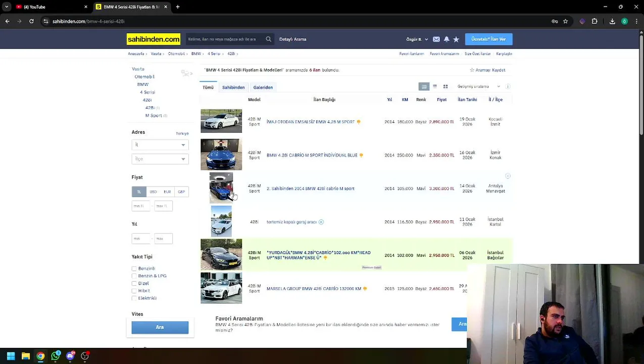Viewport: 644px width, 364px height.
Task: Click the search magnifier icon
Action: pos(268,39)
